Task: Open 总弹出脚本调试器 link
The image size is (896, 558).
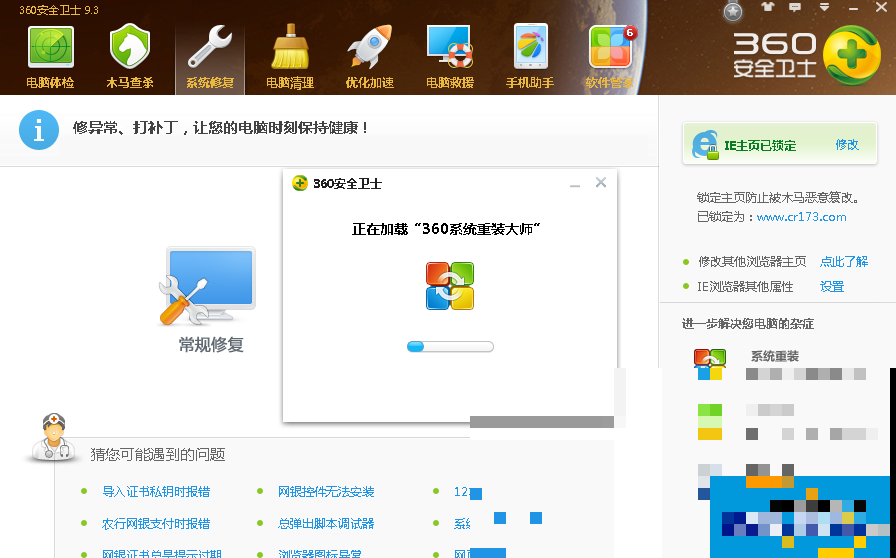Action: click(x=326, y=524)
